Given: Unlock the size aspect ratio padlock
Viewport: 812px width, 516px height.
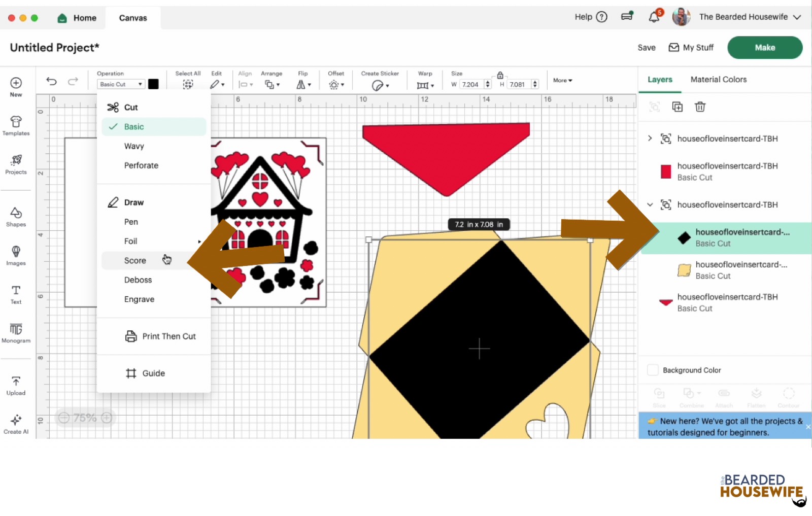Looking at the screenshot, I should click(x=500, y=75).
